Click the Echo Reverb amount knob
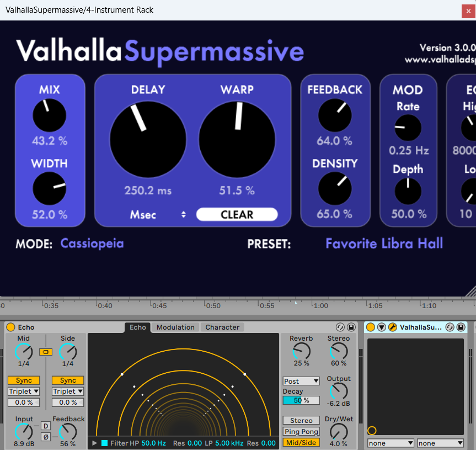Screen dimensions: 476x450 click(x=301, y=352)
